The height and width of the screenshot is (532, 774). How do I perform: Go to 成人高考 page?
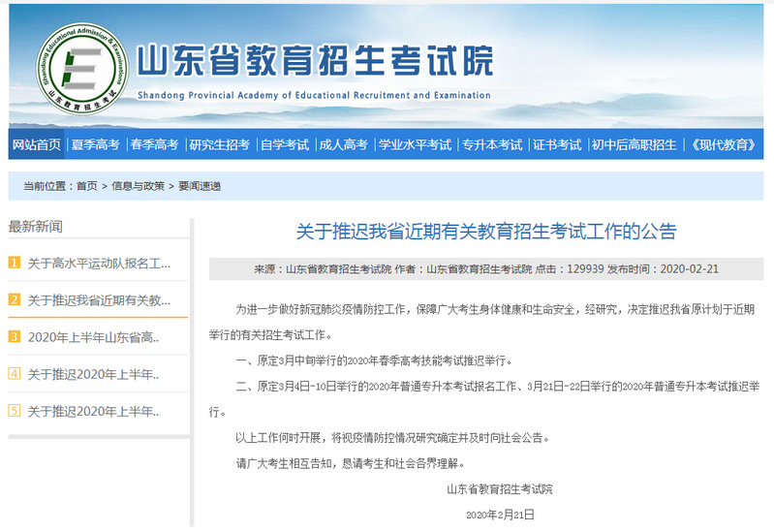click(x=344, y=144)
